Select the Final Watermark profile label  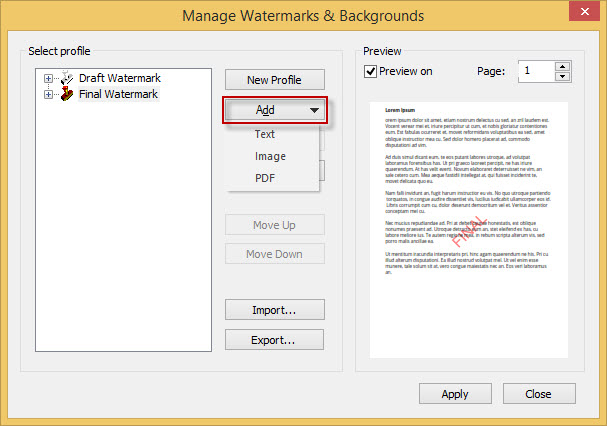[118, 94]
